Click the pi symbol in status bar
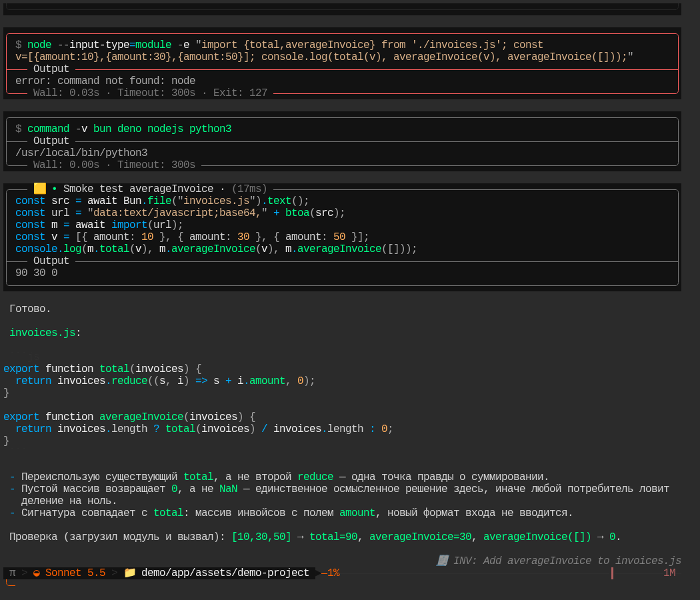This screenshot has width=700, height=600. (13, 573)
